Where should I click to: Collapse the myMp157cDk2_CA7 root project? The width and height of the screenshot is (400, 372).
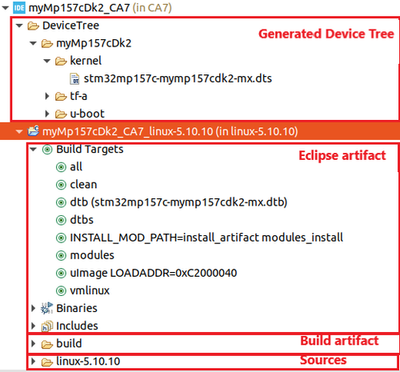coord(6,8)
